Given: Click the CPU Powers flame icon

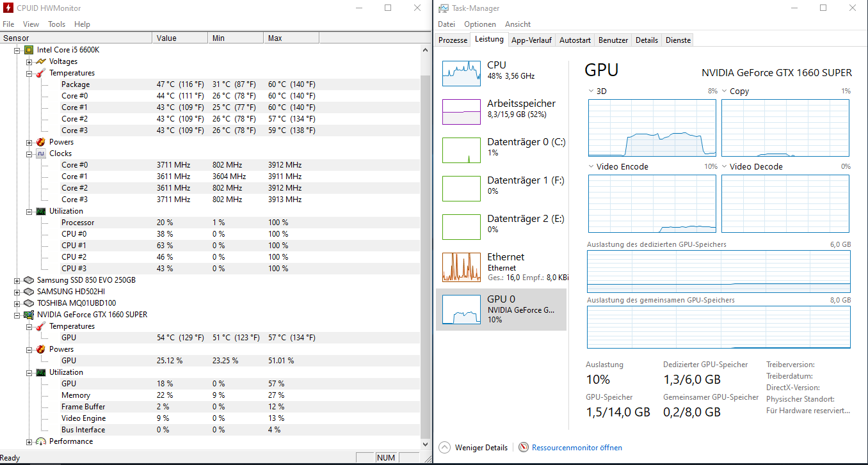Looking at the screenshot, I should tap(41, 142).
